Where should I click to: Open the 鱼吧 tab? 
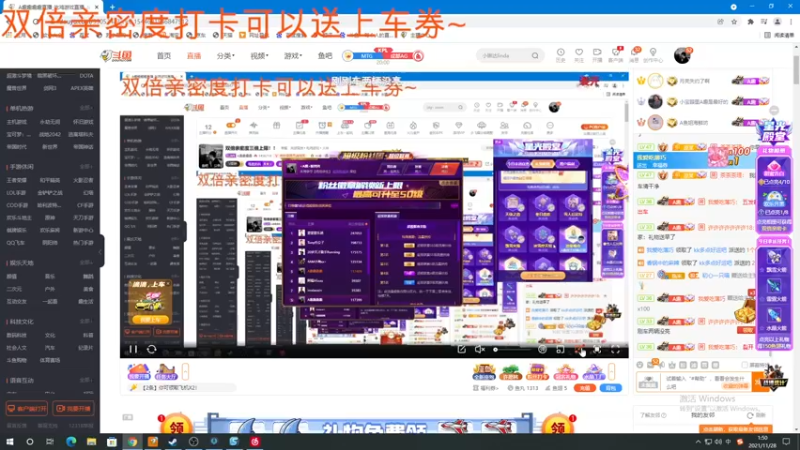325,56
